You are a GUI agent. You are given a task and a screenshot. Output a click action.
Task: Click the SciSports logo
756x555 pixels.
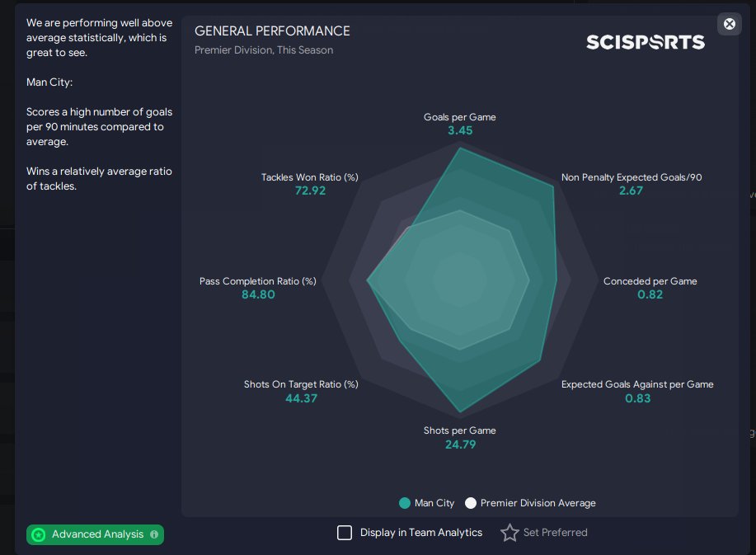click(645, 41)
